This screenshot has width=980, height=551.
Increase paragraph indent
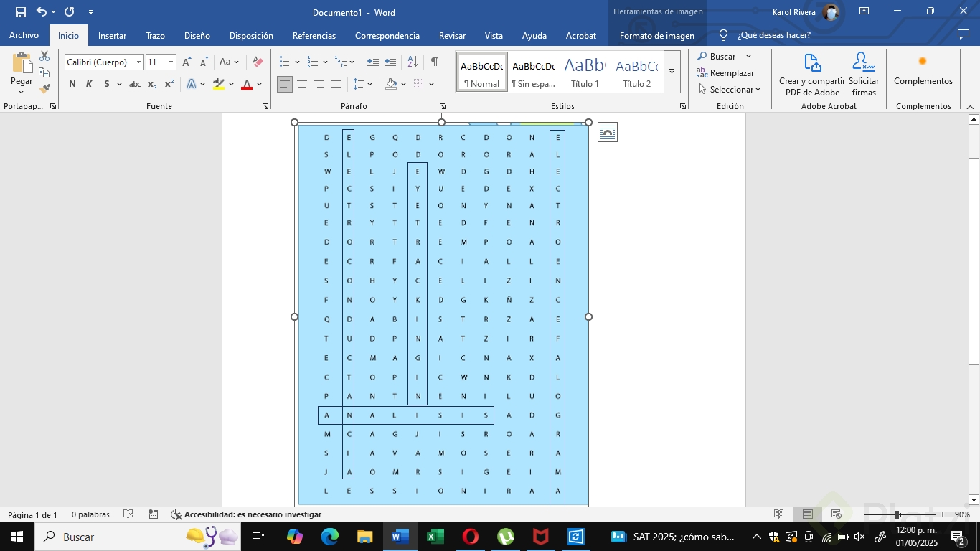[x=390, y=62]
